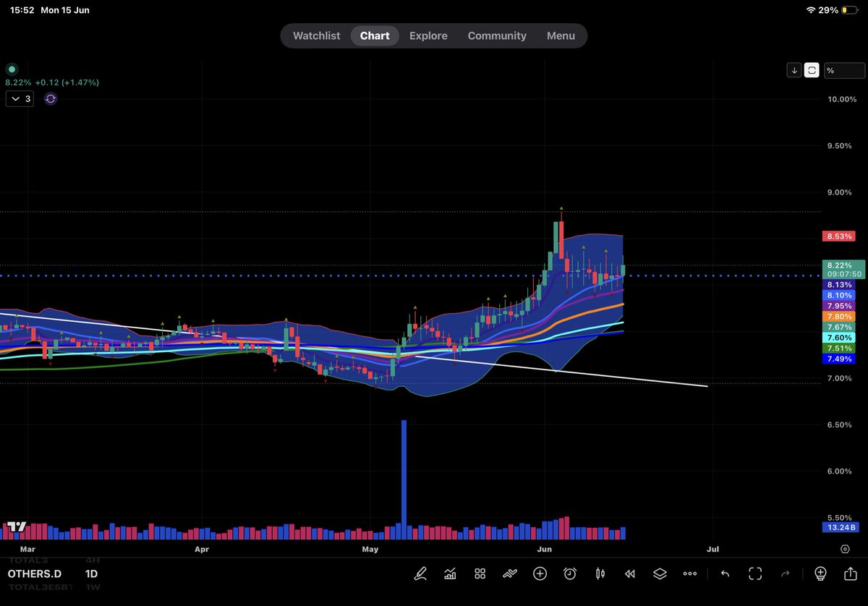Open the three-dot more options icon
The height and width of the screenshot is (606, 868).
689,573
